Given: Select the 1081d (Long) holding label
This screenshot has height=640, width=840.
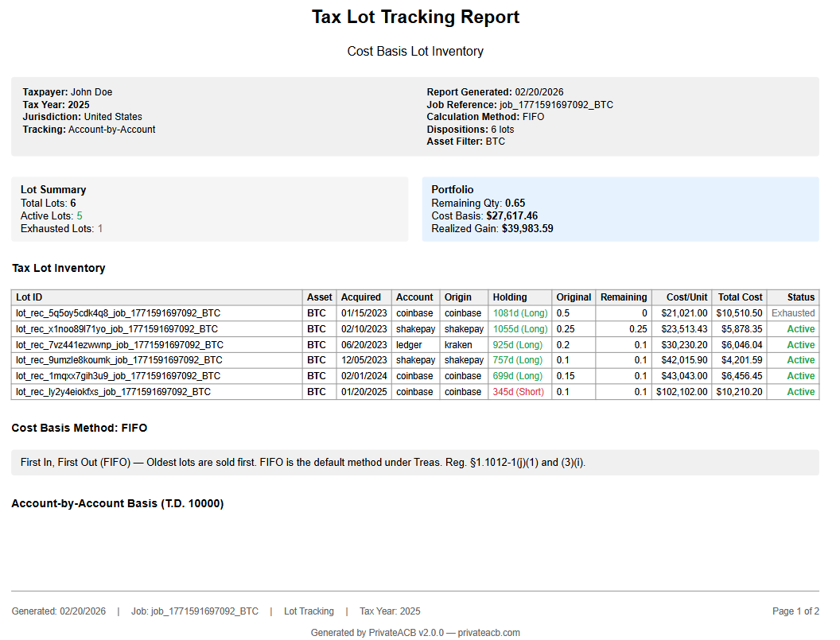Looking at the screenshot, I should [x=519, y=313].
